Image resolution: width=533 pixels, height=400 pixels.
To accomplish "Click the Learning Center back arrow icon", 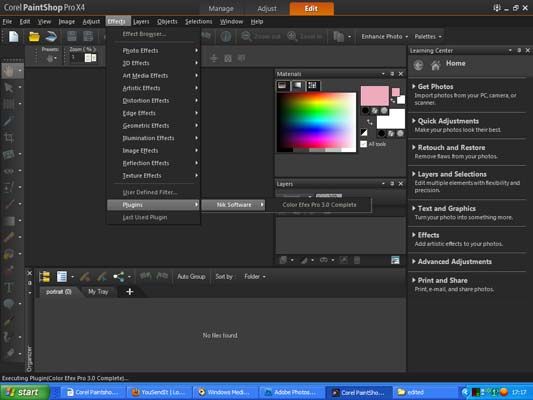I will [x=418, y=65].
